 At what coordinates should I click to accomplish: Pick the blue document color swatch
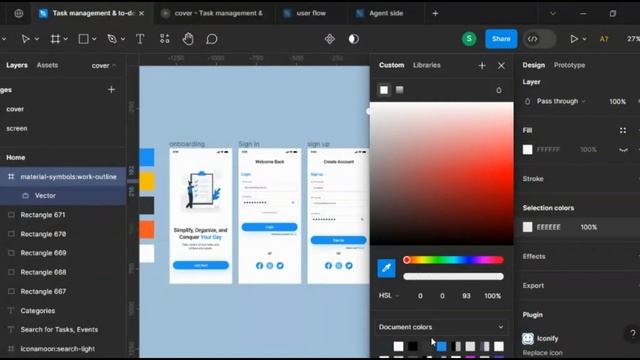tap(442, 346)
